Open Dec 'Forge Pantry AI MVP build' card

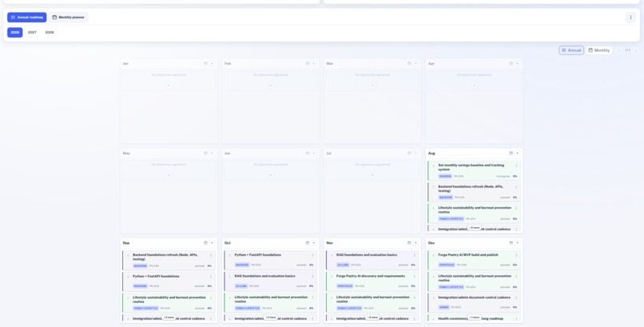pyautogui.click(x=475, y=260)
